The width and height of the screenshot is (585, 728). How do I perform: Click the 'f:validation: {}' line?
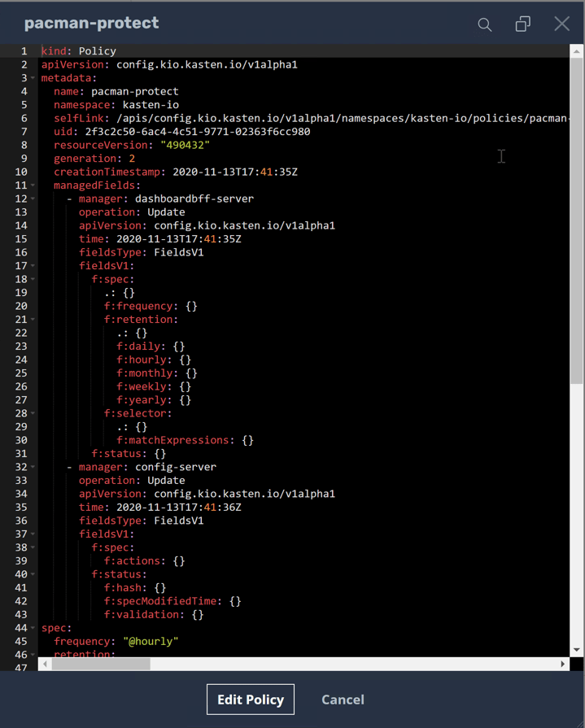click(x=154, y=615)
